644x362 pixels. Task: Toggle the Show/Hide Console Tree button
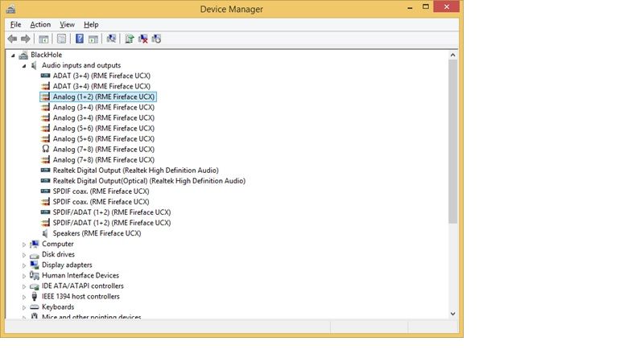pyautogui.click(x=43, y=39)
